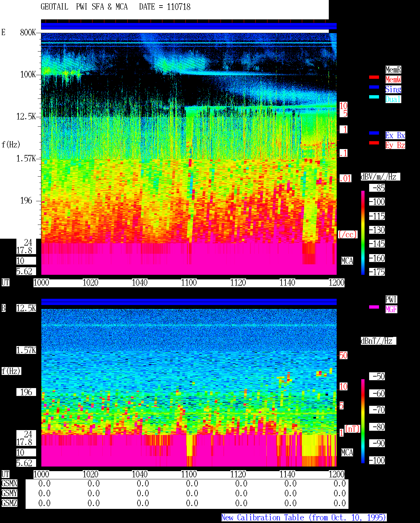Click the blue mode bar above the B spectrogram
The width and height of the screenshot is (420, 523).
[x=189, y=302]
